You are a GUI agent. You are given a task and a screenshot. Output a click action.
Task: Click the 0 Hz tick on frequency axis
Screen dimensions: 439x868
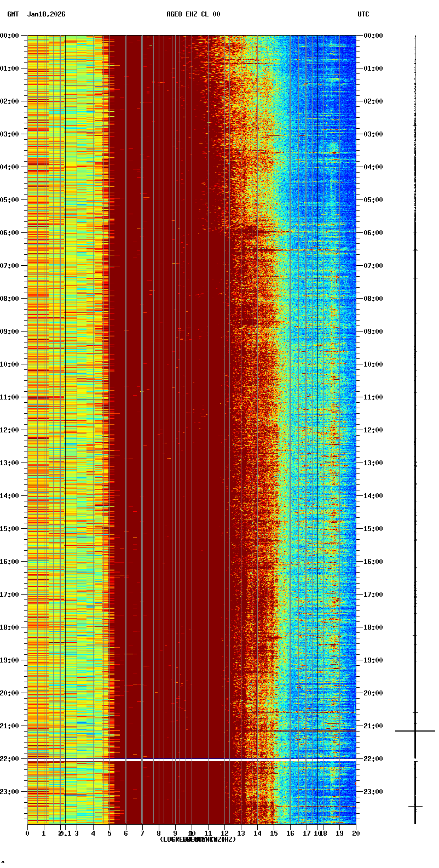(27, 833)
